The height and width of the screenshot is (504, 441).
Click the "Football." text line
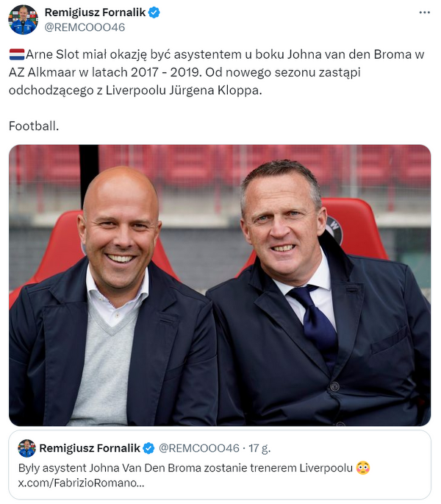click(34, 126)
